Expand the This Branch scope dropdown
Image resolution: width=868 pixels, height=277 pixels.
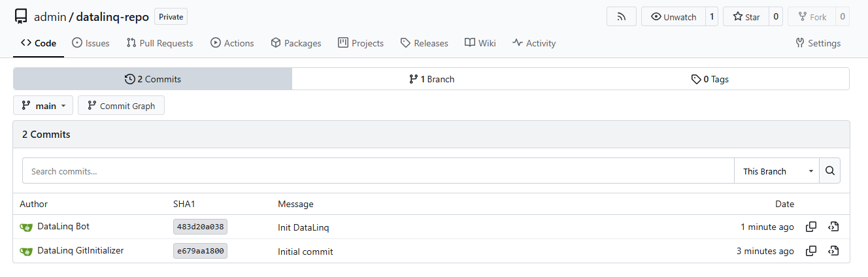tap(777, 171)
